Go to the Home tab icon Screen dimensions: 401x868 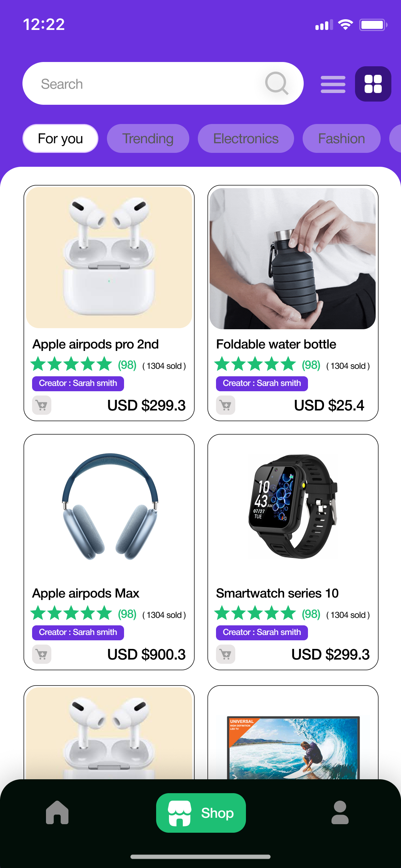pos(57,812)
